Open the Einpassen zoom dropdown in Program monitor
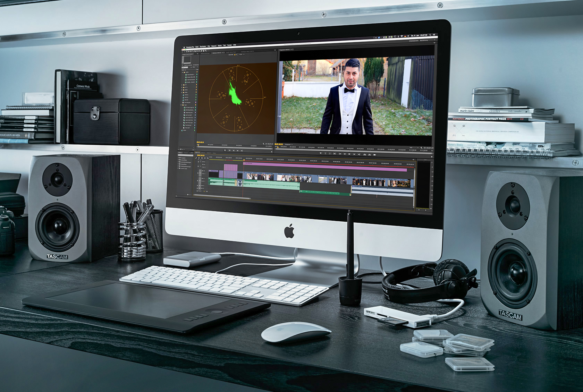Screen dimensions: 583x392 click(x=289, y=144)
